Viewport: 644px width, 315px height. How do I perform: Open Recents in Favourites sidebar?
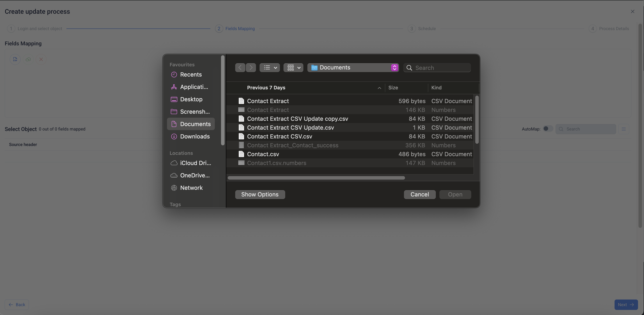coord(191,75)
